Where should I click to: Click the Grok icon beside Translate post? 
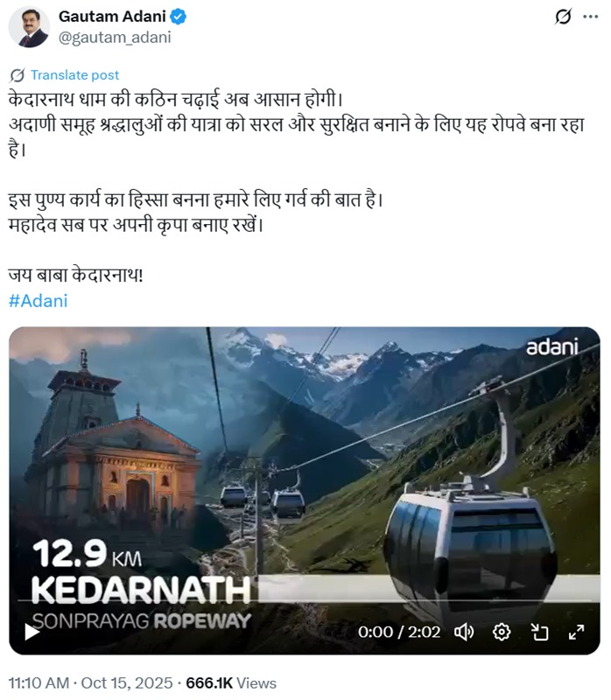click(x=17, y=75)
